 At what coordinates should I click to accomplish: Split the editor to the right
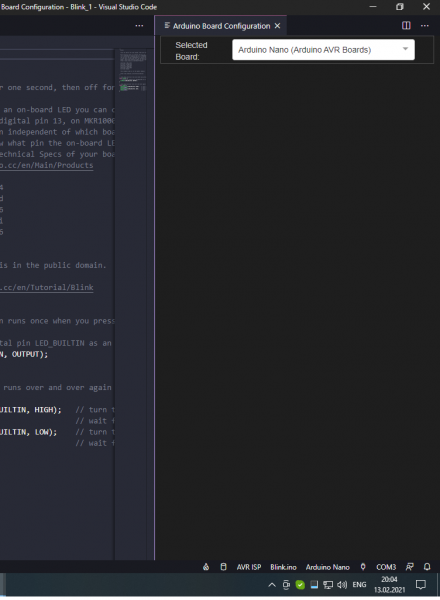tap(406, 26)
